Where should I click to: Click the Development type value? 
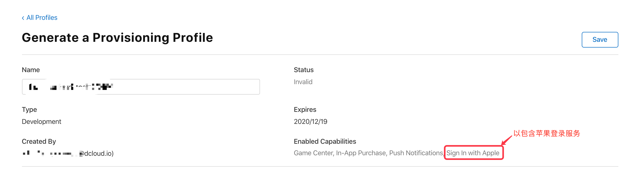click(x=42, y=122)
